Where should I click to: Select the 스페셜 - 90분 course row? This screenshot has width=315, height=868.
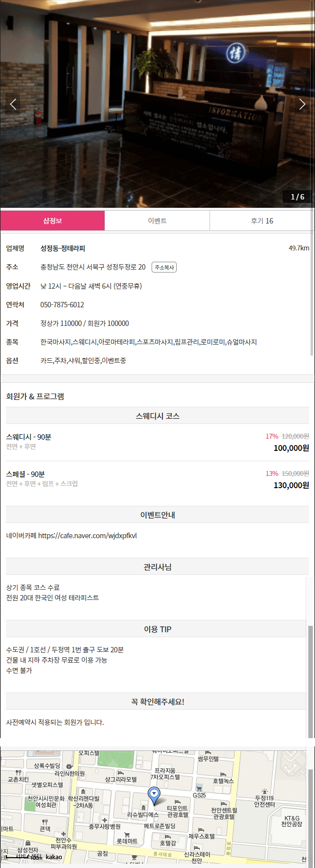157,479
